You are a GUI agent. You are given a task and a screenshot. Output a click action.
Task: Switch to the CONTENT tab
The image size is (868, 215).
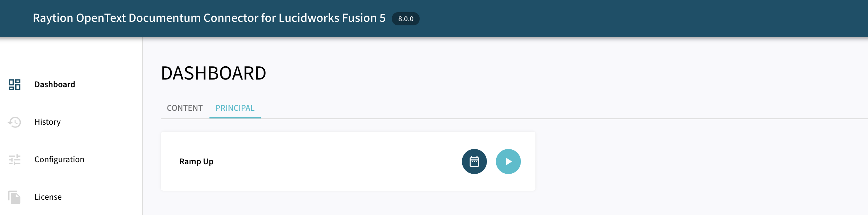tap(184, 108)
